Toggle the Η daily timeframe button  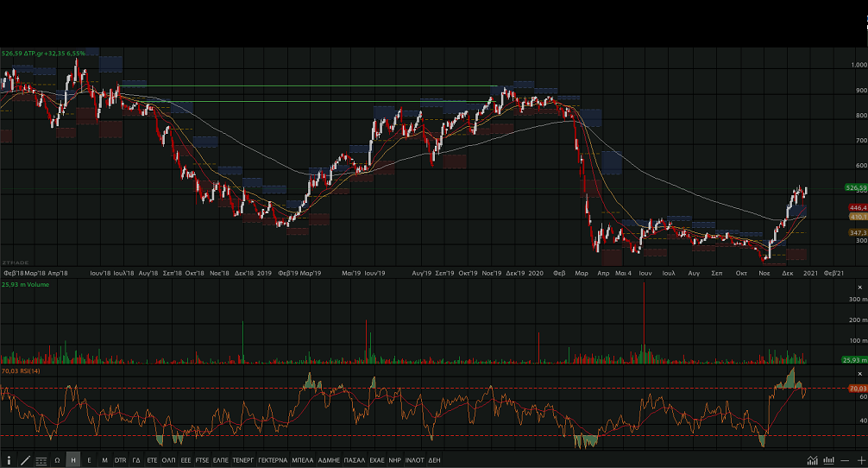tap(73, 460)
